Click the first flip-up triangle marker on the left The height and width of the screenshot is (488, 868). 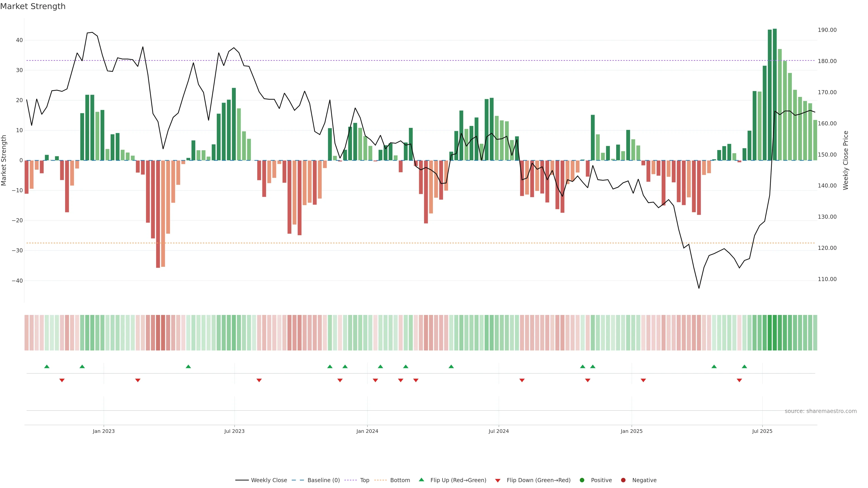47,366
